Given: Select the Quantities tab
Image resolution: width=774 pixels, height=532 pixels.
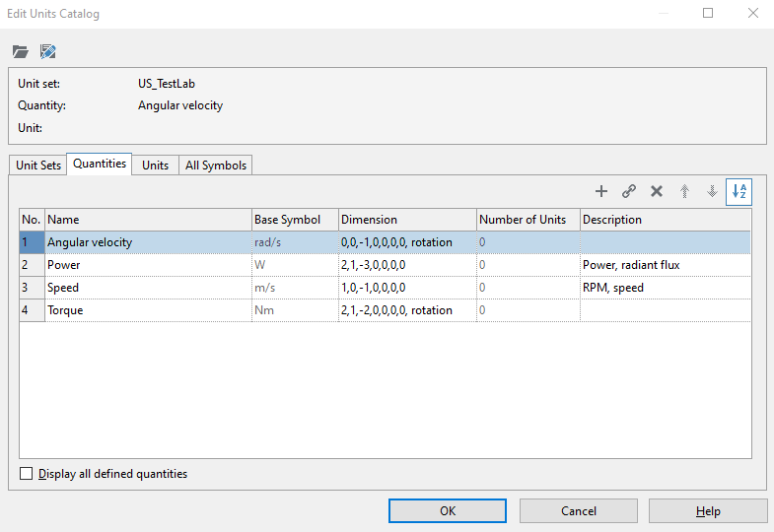Looking at the screenshot, I should click(x=100, y=164).
